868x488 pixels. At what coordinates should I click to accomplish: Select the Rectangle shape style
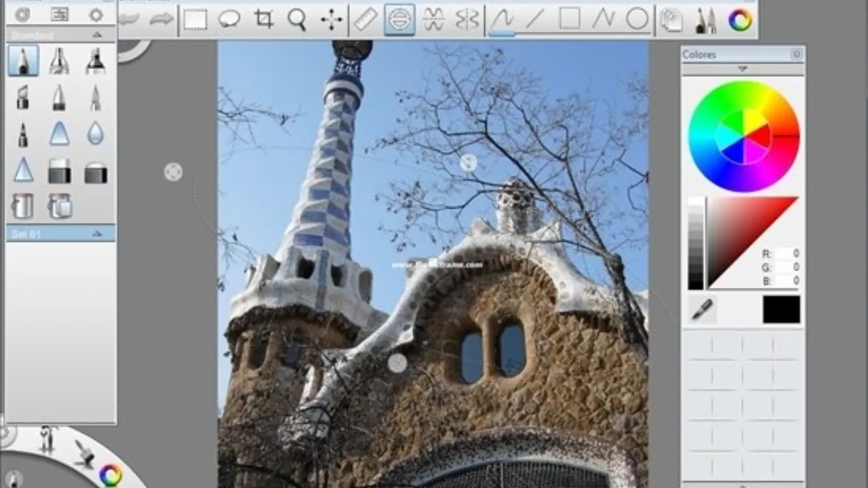click(569, 20)
